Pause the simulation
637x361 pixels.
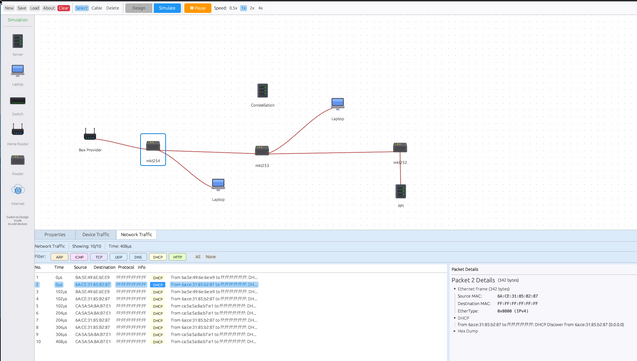(x=198, y=8)
